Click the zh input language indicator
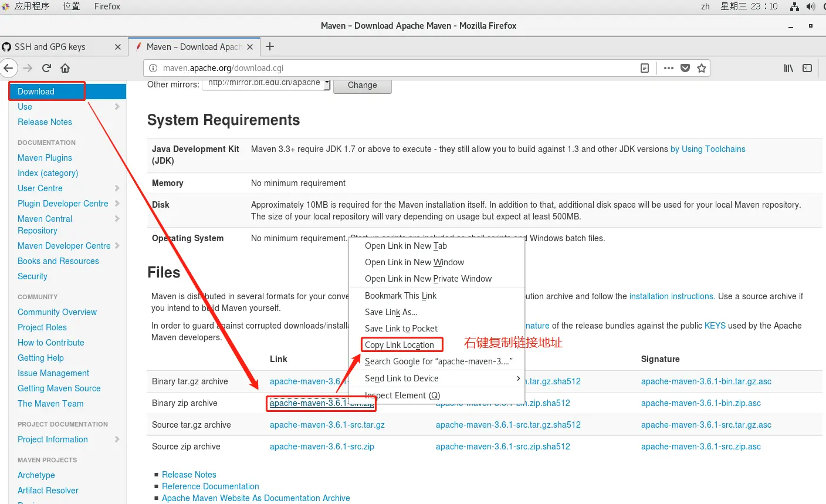The width and height of the screenshot is (826, 504). [705, 6]
